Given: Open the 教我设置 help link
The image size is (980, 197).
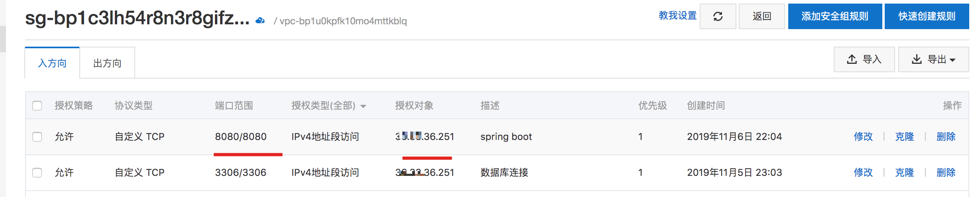Looking at the screenshot, I should (677, 16).
